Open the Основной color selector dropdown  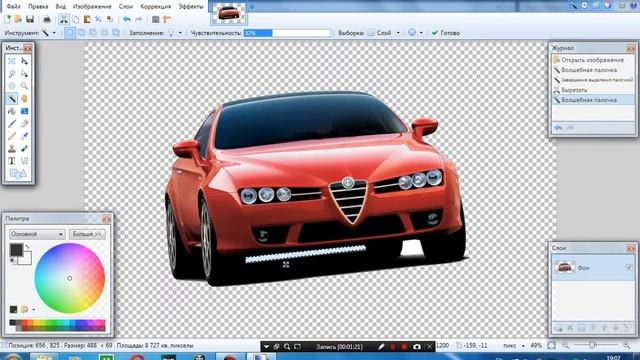(37, 234)
